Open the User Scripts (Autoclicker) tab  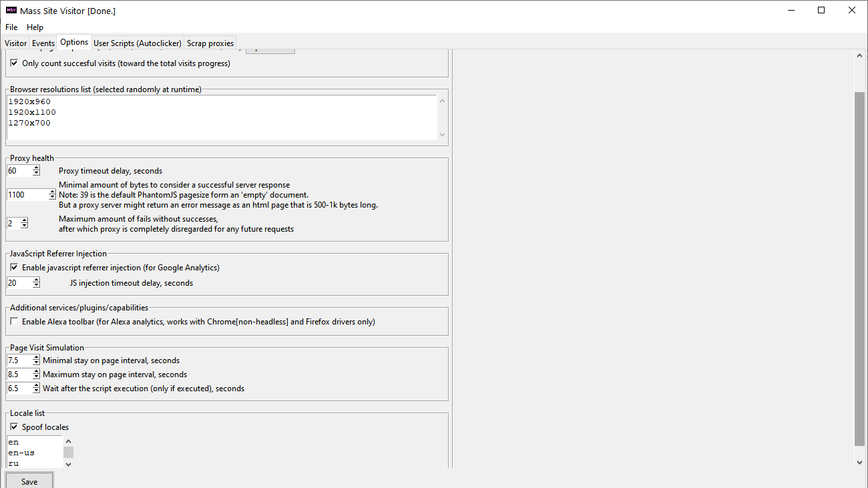(138, 43)
